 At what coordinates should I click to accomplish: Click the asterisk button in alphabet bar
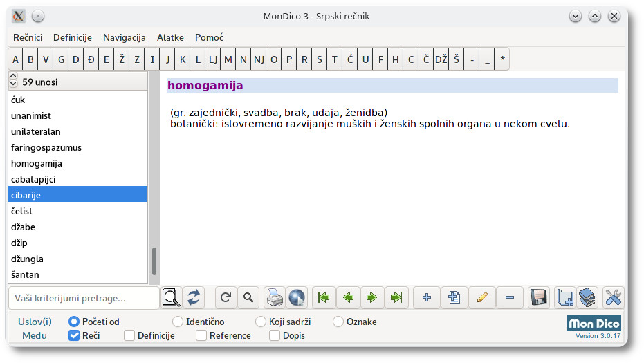pos(502,59)
